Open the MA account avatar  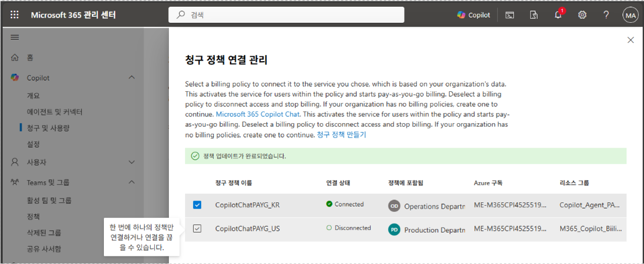point(630,15)
